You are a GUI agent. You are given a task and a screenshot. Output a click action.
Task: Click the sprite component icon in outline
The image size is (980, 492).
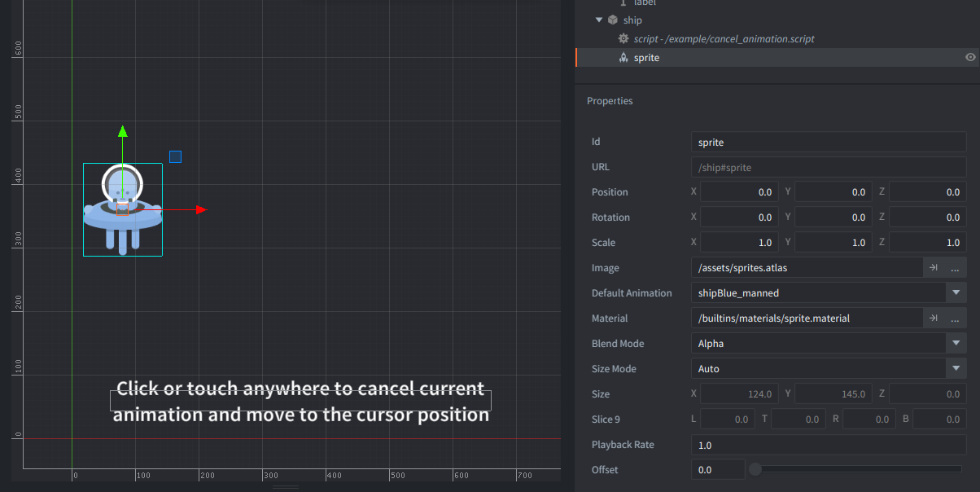pyautogui.click(x=623, y=58)
